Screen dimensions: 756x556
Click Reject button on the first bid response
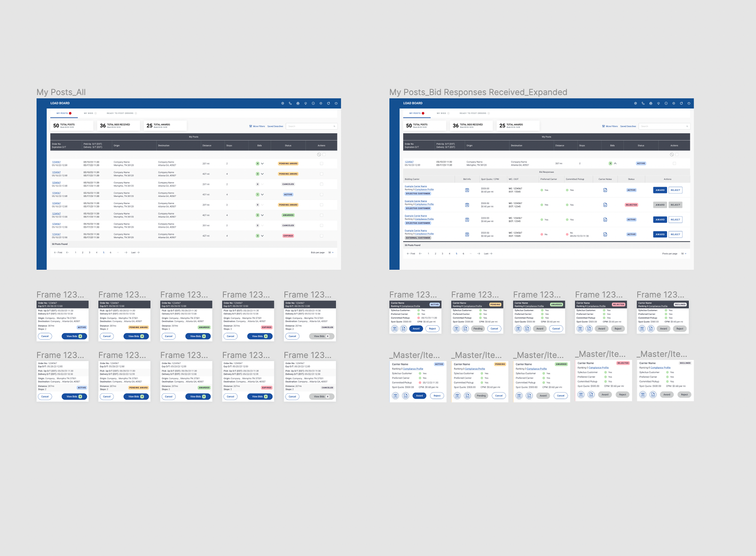675,190
